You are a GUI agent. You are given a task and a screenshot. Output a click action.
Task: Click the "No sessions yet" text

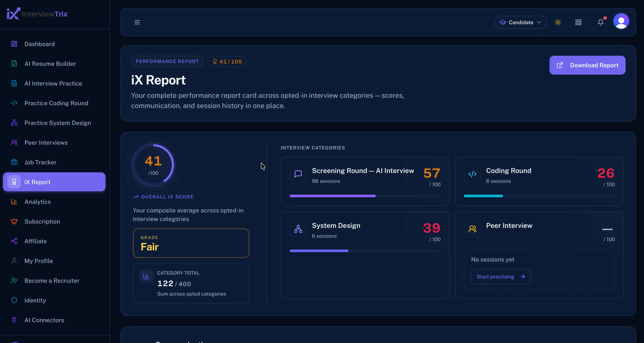tap(493, 259)
